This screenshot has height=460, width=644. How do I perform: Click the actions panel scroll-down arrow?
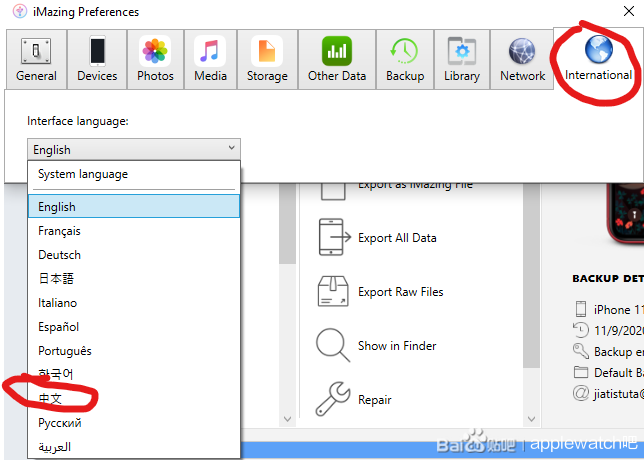pos(531,419)
